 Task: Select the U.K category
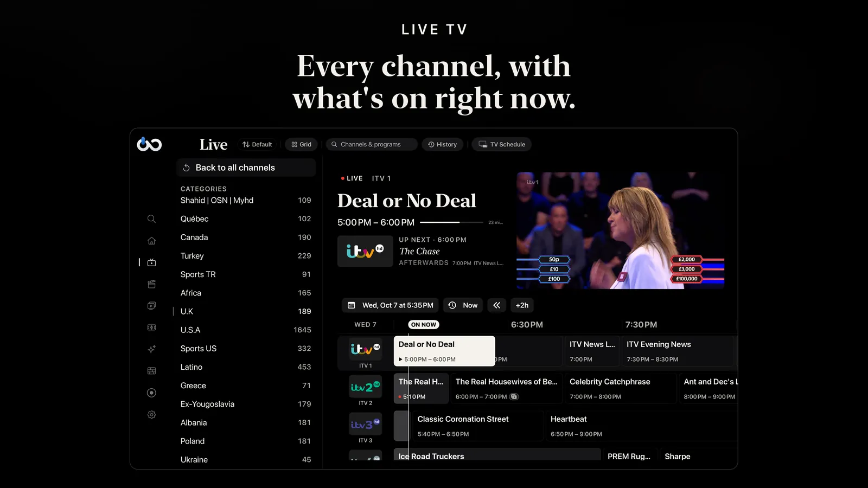(x=246, y=311)
